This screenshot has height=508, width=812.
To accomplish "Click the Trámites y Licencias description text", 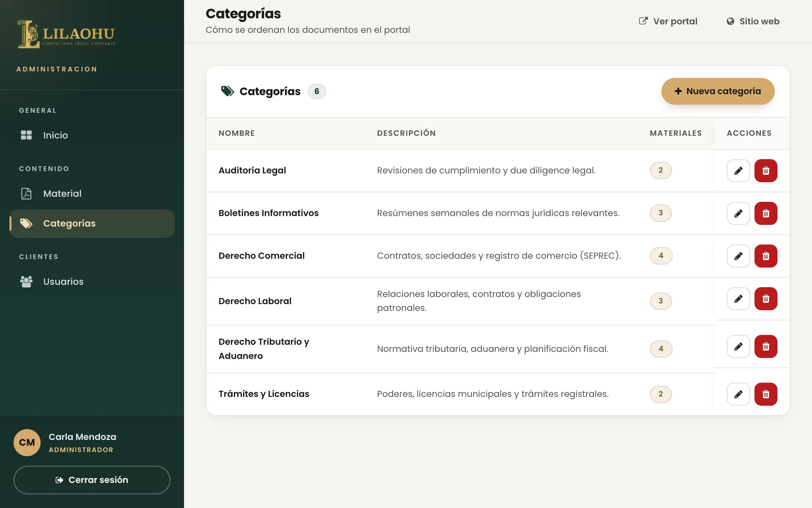I will tap(493, 394).
